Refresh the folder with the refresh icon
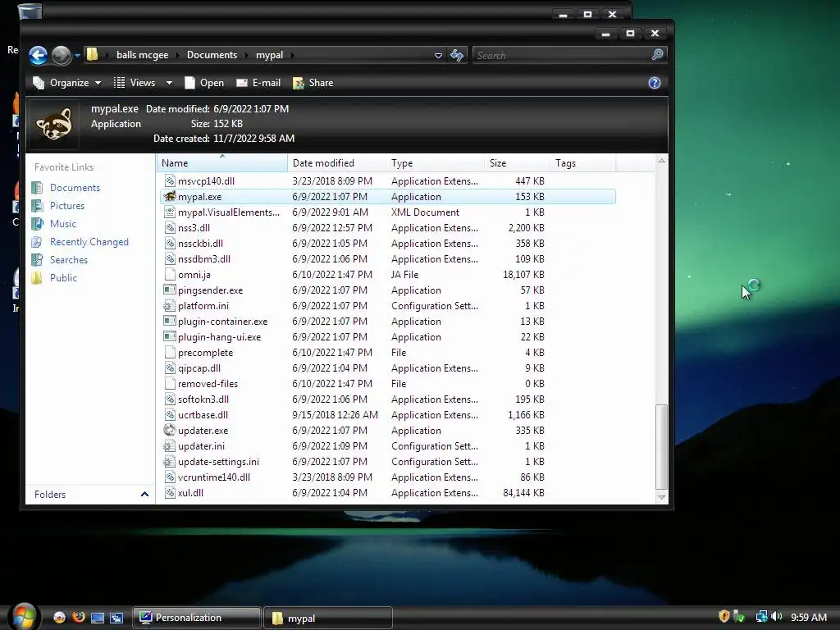Image resolution: width=840 pixels, height=630 pixels. click(x=457, y=55)
